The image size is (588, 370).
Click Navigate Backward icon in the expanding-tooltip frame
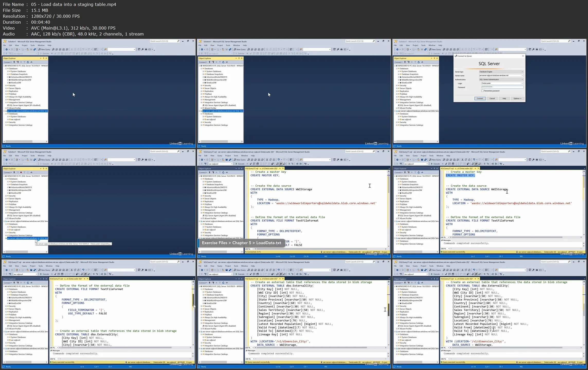tap(6, 160)
